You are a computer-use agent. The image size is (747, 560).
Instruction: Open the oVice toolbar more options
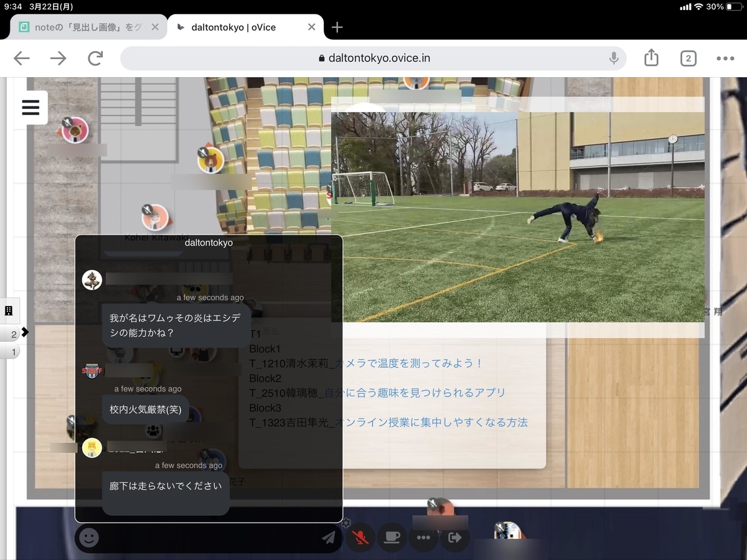(424, 538)
